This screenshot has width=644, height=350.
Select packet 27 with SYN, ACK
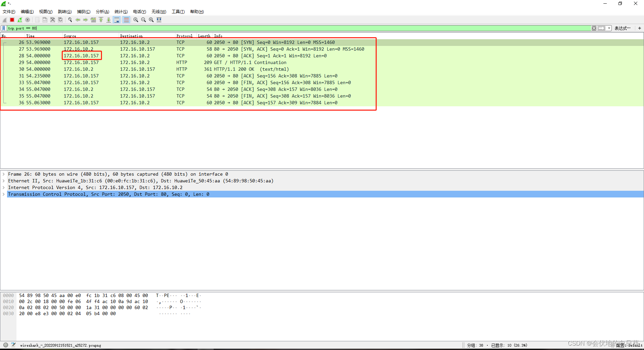click(322, 49)
